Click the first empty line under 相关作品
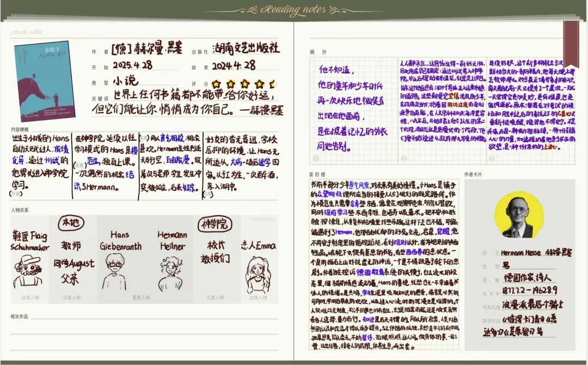This screenshot has height=365, width=588. pos(155,317)
